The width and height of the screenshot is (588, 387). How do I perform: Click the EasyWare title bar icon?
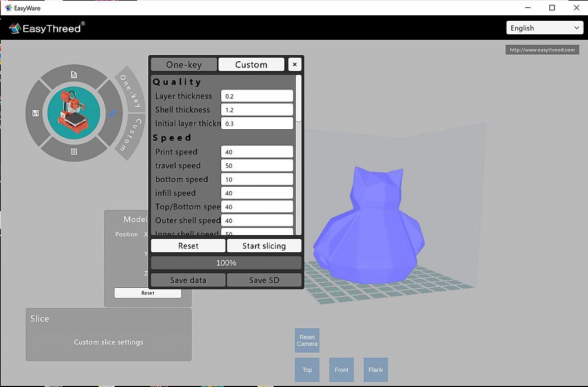pos(8,7)
